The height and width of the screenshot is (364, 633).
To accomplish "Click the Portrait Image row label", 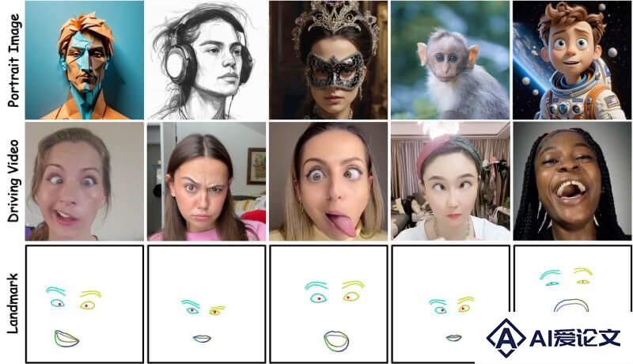I will 13,60.
